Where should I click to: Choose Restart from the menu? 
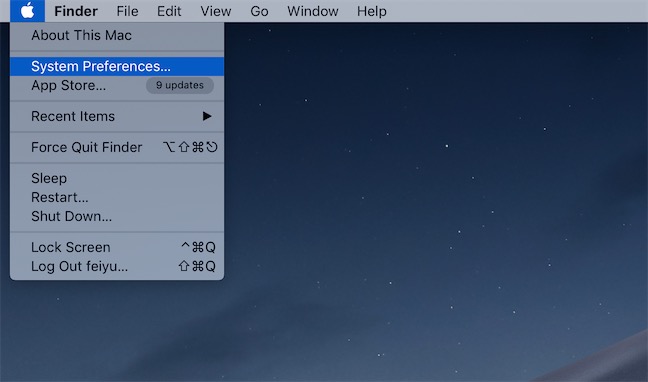(x=117, y=198)
